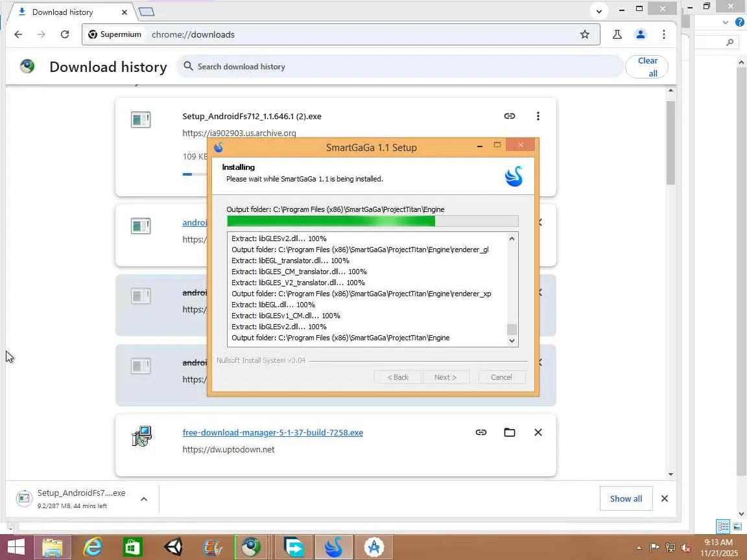Click the installation progress bar in SmartGaGa Setup
Screen dimensions: 747x560
click(x=373, y=221)
